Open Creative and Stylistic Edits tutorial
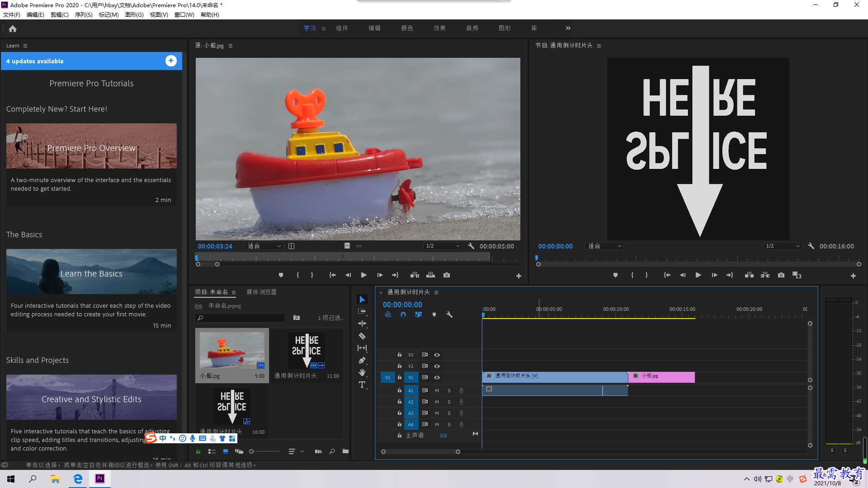The image size is (868, 488). 91,398
